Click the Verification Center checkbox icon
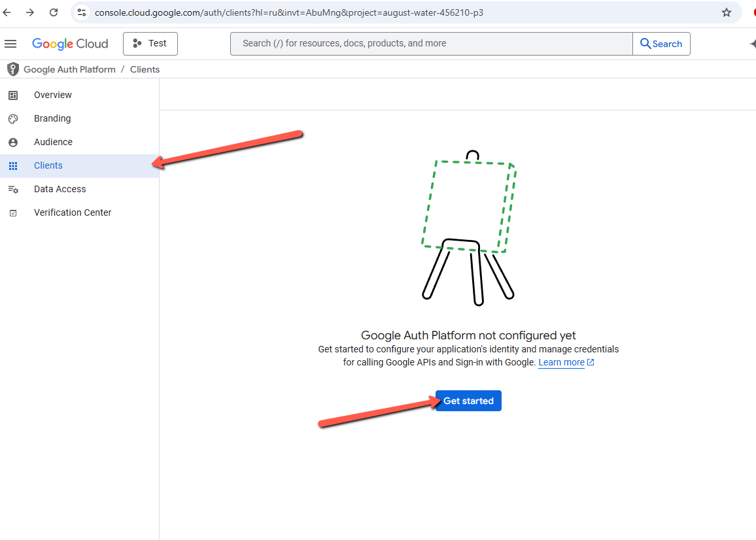Viewport: 756px width, 540px height. (x=13, y=213)
